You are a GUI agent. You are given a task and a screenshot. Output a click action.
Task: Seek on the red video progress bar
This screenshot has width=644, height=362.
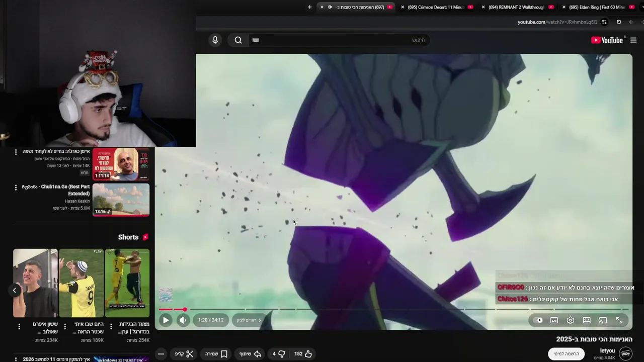[393, 310]
